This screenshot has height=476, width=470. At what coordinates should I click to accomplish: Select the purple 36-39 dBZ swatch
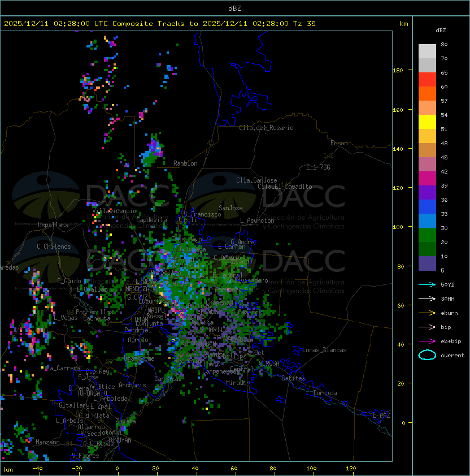427,192
